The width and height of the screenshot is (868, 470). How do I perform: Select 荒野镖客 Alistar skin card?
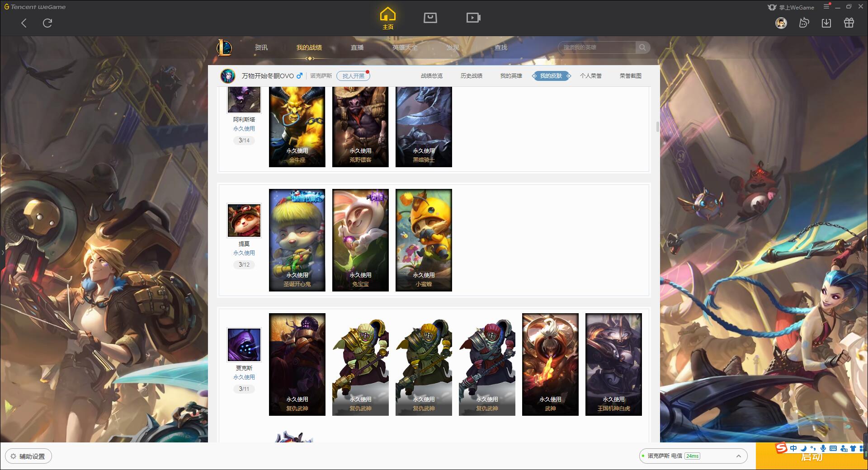click(360, 127)
